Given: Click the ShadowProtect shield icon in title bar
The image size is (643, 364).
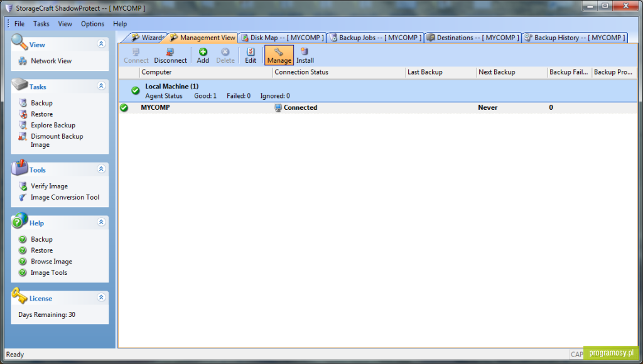Looking at the screenshot, I should pos(9,8).
